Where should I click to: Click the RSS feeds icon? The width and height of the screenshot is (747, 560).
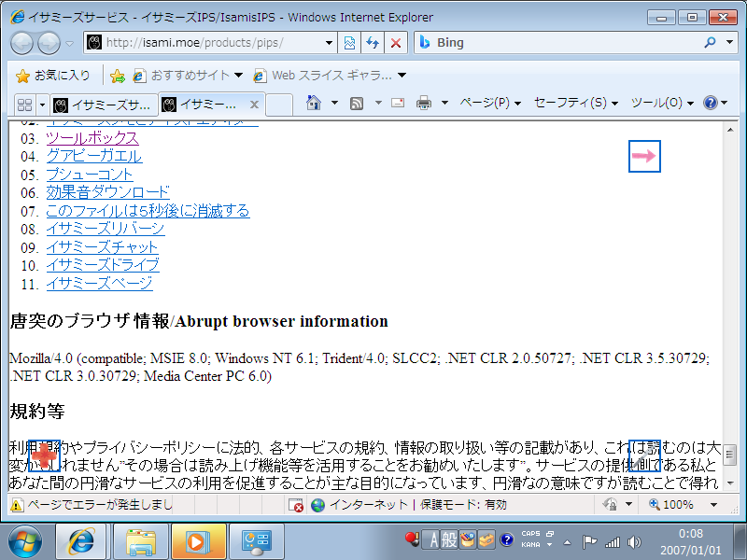click(357, 103)
